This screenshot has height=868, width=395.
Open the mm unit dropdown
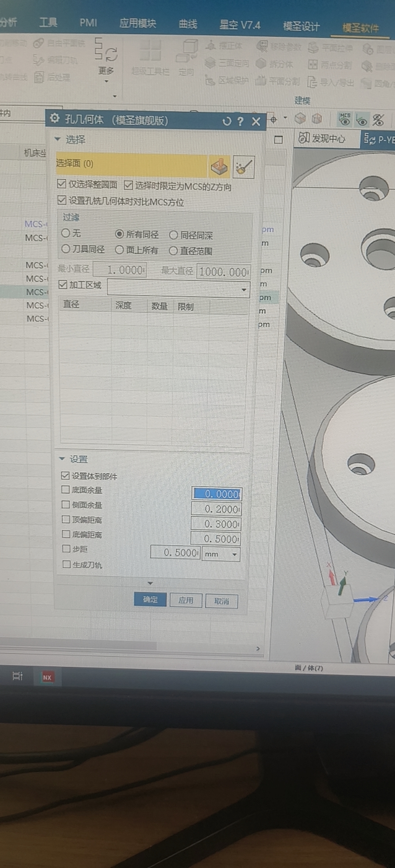pyautogui.click(x=234, y=555)
